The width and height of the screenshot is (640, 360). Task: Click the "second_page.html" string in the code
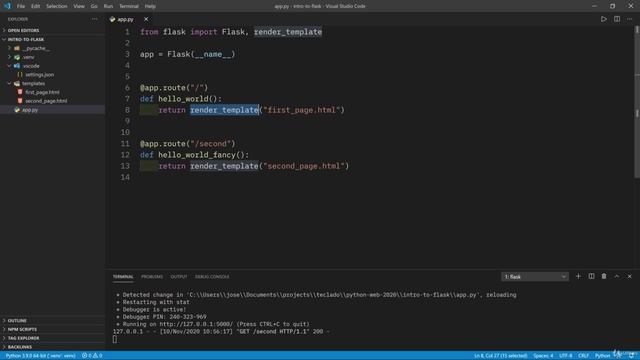[x=304, y=166]
